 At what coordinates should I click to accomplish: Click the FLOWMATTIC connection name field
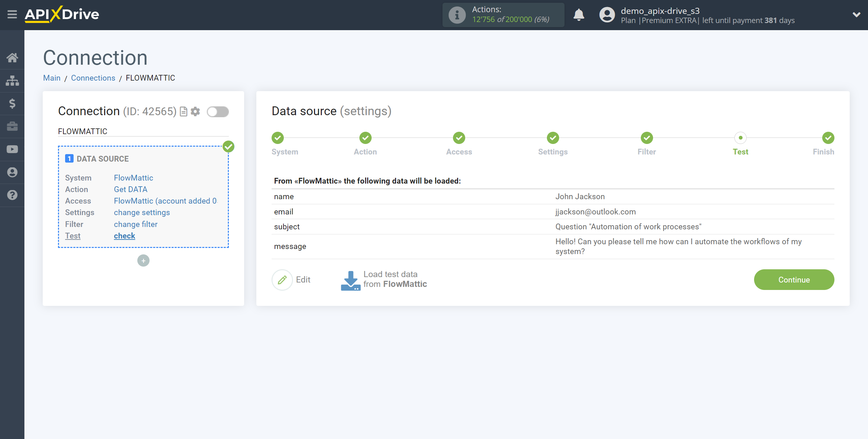143,131
